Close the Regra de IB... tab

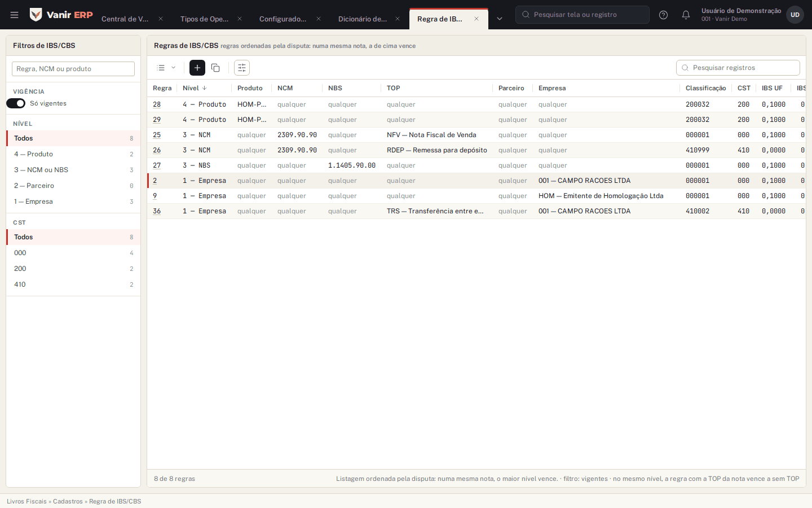pos(476,19)
